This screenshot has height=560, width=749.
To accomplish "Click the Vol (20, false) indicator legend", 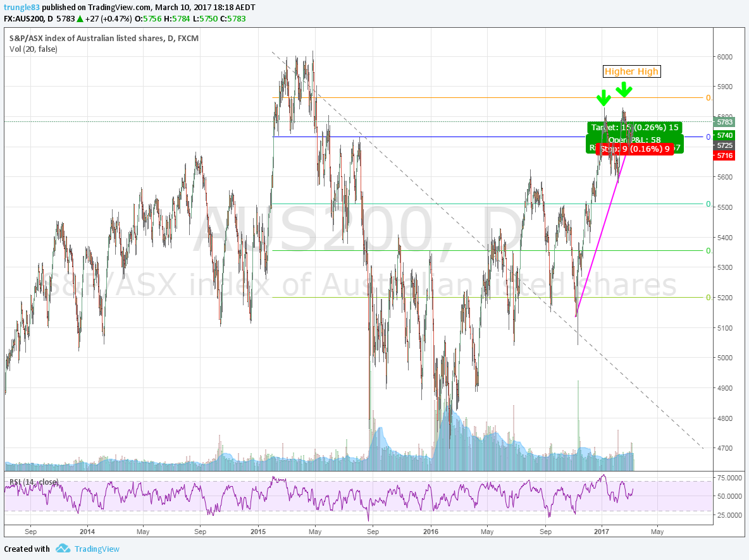I will tap(34, 49).
